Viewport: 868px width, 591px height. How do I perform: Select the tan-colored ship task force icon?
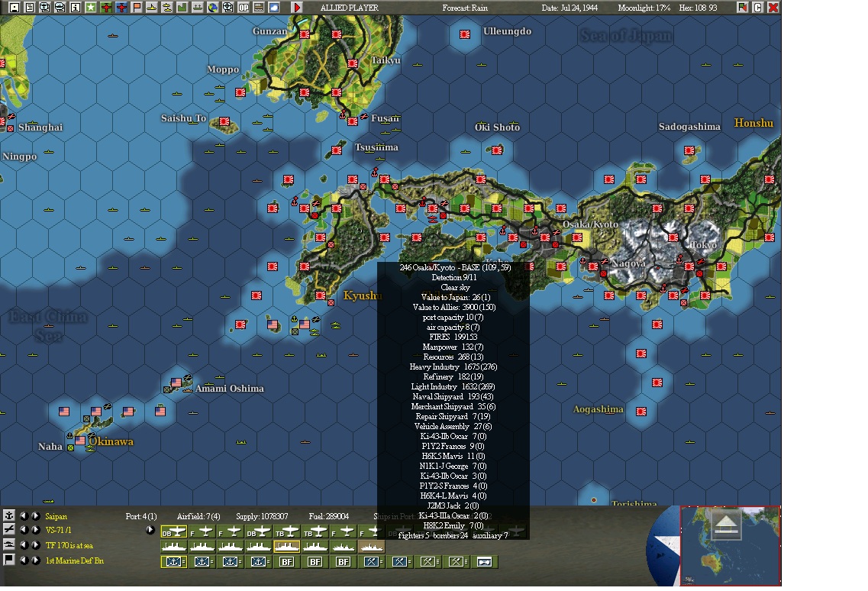point(372,547)
